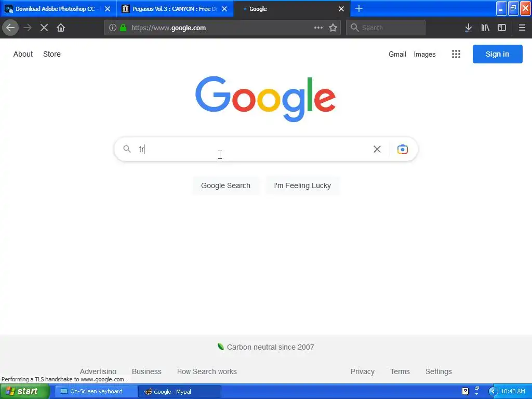Open a new tab with plus button

(359, 8)
